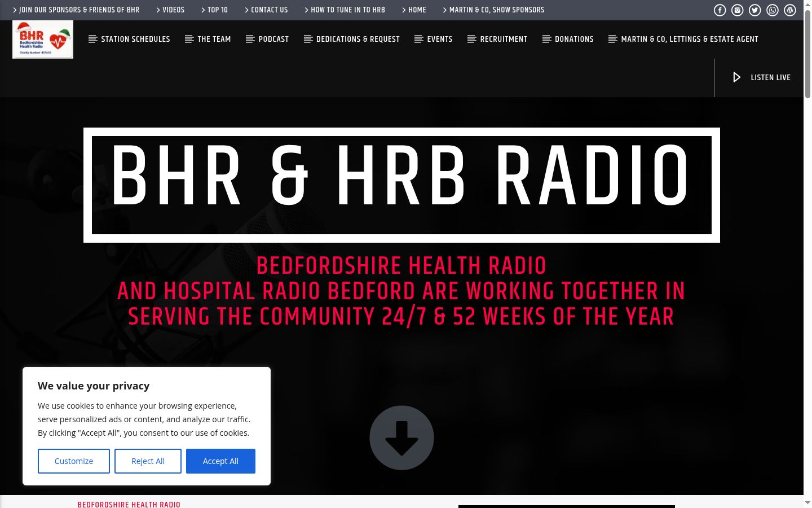Open the Recruitment menu item

pyautogui.click(x=504, y=39)
